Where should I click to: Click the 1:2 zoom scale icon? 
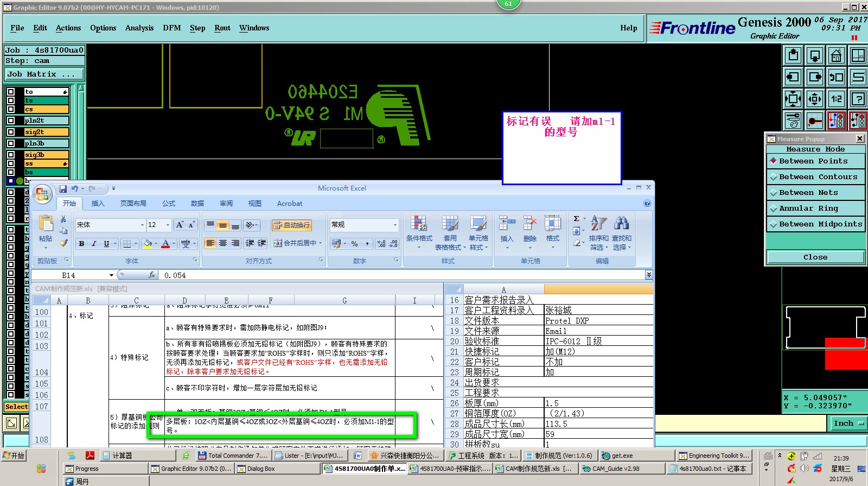click(x=836, y=99)
